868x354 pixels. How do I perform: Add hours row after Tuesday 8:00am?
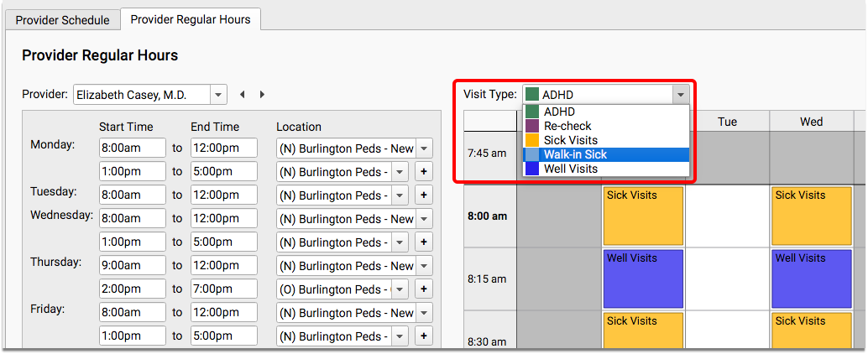click(x=424, y=195)
